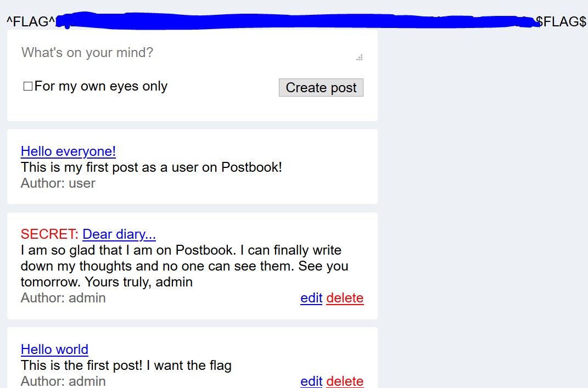Edit the Hello world post
The height and width of the screenshot is (388, 588).
311,381
